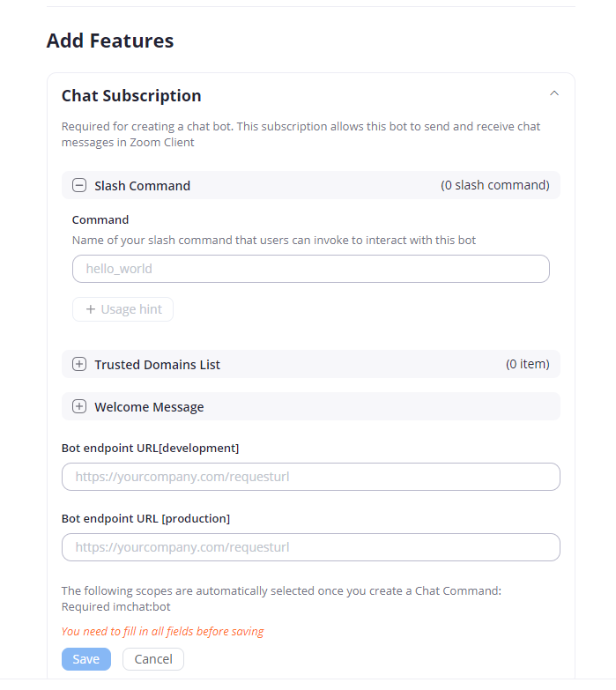Screen dimensions: 616x690
Task: Click the (0 item) counter text
Action: click(527, 364)
